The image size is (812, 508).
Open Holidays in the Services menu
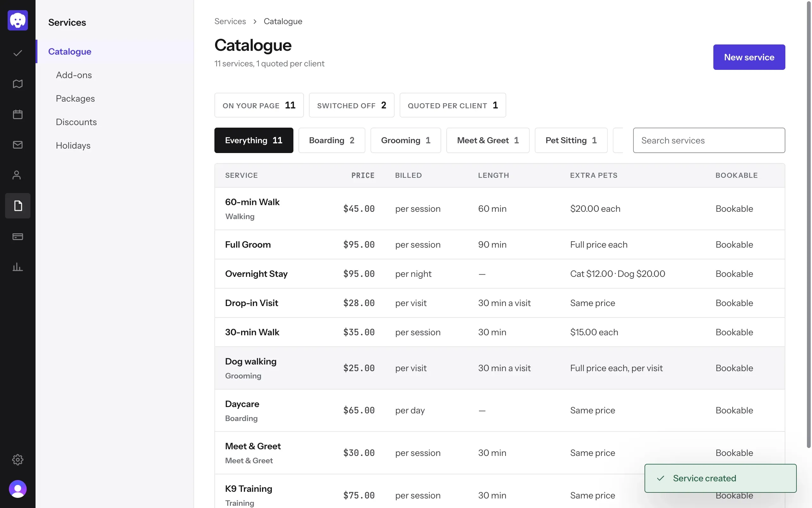(73, 145)
